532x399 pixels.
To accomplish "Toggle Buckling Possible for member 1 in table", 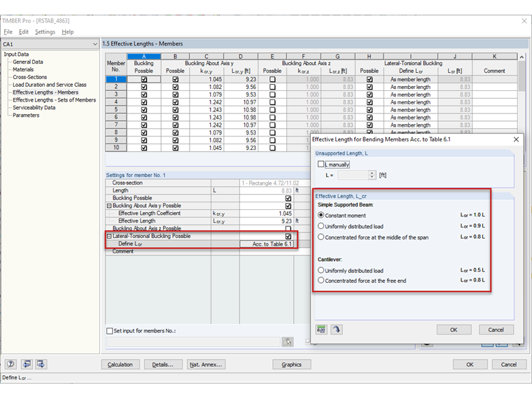I will pos(144,79).
